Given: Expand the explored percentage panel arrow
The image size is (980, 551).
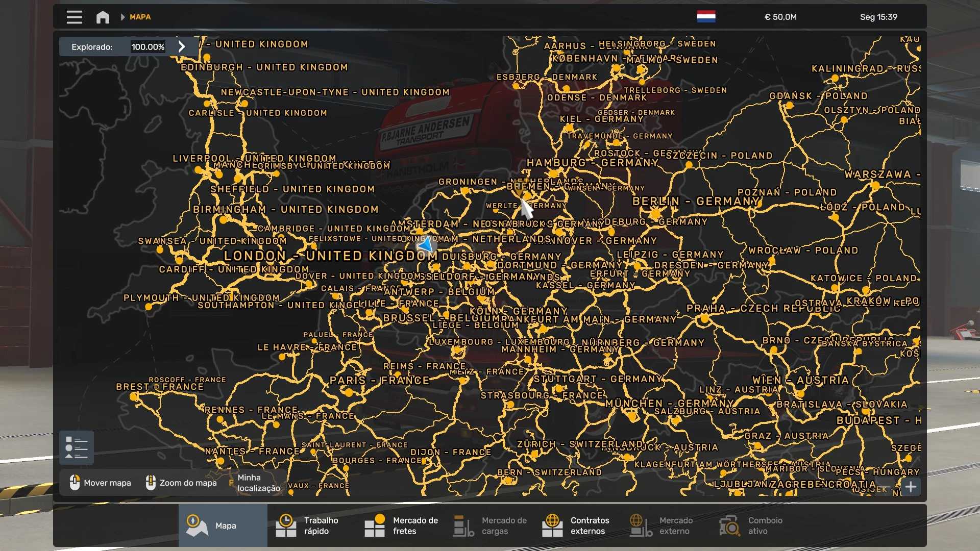Looking at the screenshot, I should click(x=182, y=46).
